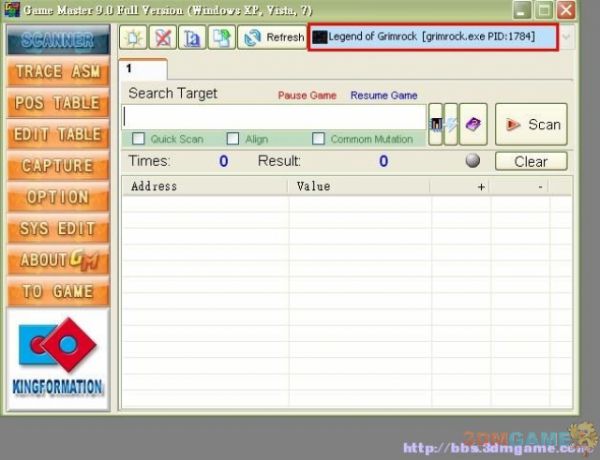
Task: Open the Legend of Grimrock process dropdown
Action: pyautogui.click(x=434, y=37)
